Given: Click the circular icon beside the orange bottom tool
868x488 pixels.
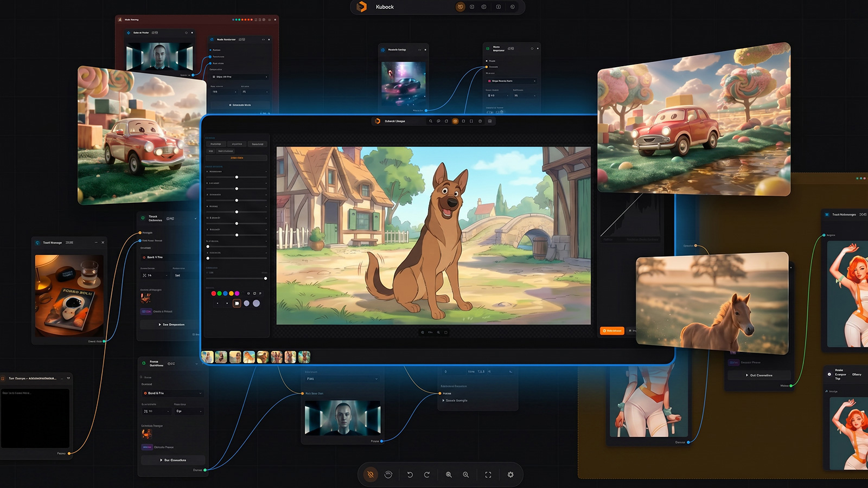Looking at the screenshot, I should (388, 474).
